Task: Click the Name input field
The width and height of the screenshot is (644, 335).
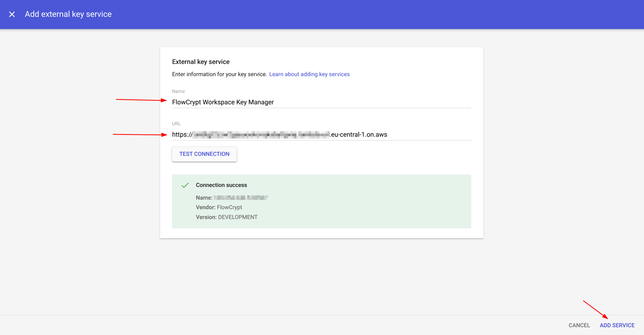Action: tap(321, 102)
